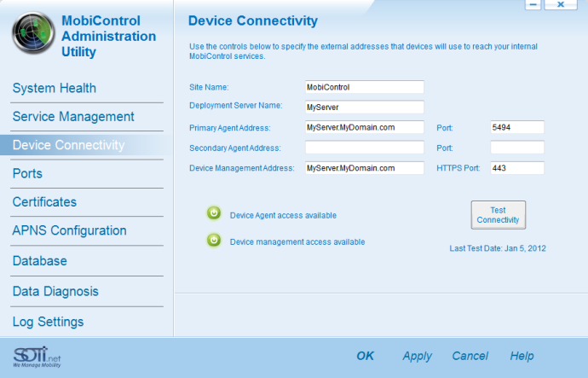The height and width of the screenshot is (378, 588).
Task: Open Data Diagnosis
Action: point(55,291)
